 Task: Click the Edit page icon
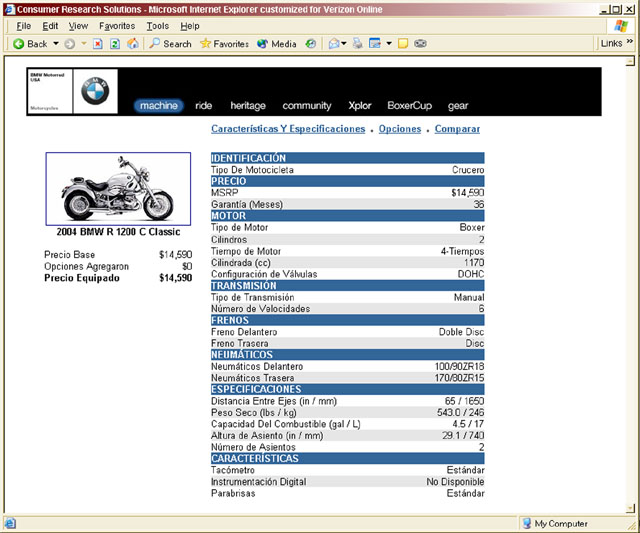(x=374, y=43)
